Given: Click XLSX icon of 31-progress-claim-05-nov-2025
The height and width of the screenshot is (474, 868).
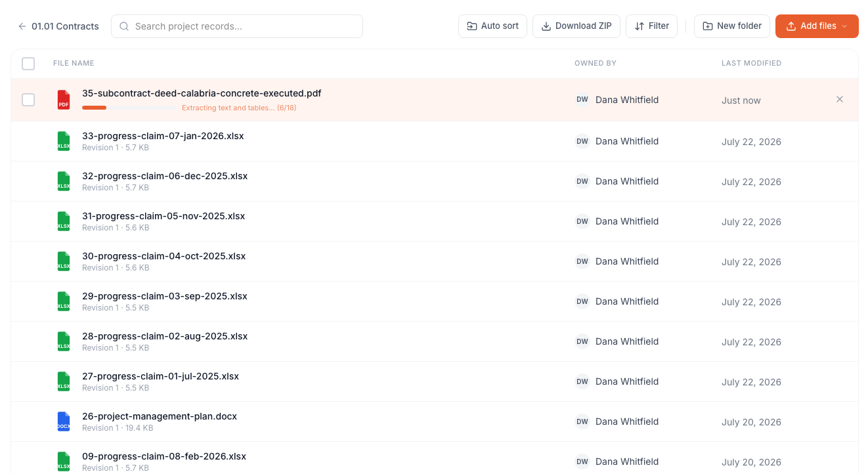Looking at the screenshot, I should pyautogui.click(x=64, y=221).
